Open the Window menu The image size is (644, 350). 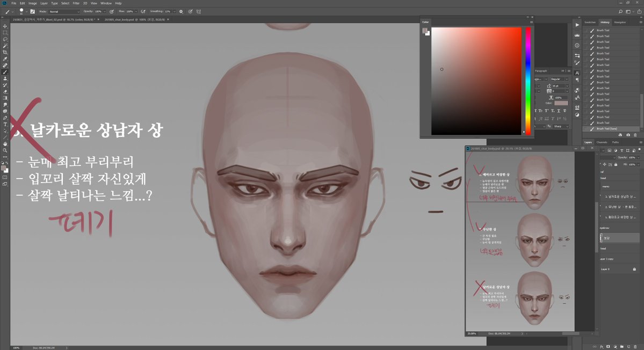click(106, 3)
